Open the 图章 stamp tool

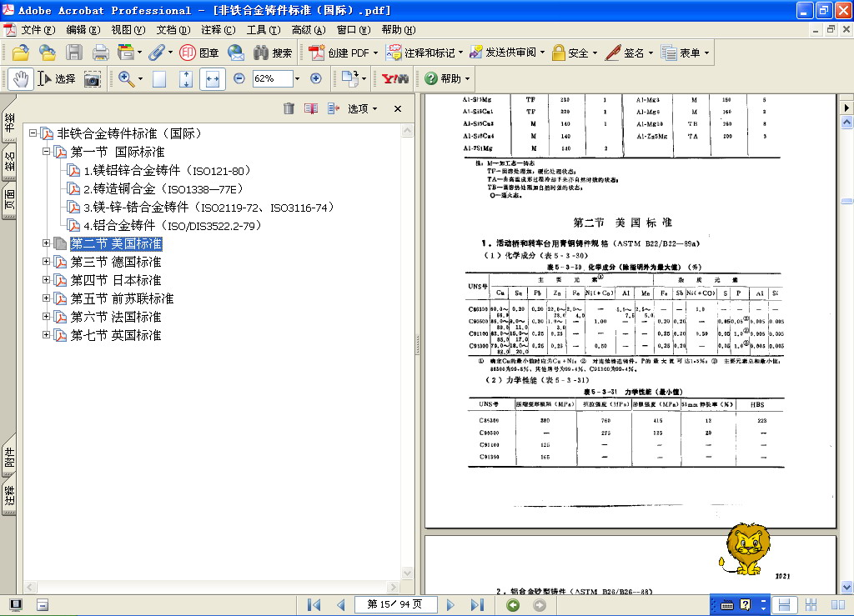click(199, 53)
